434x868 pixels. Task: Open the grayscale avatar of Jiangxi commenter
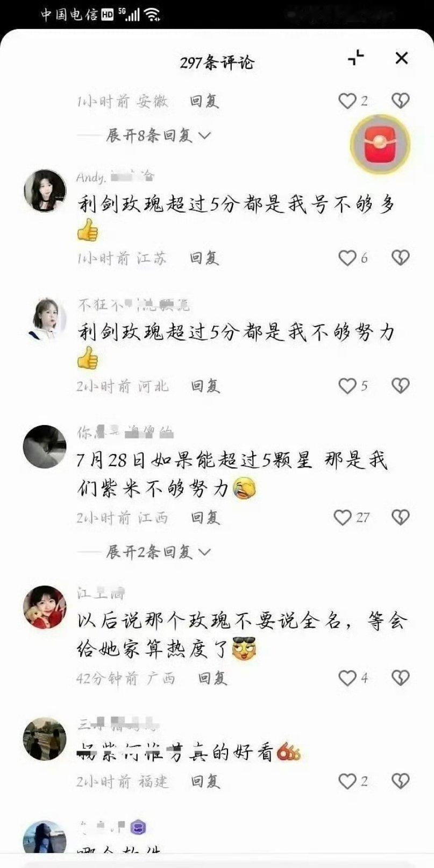45,447
